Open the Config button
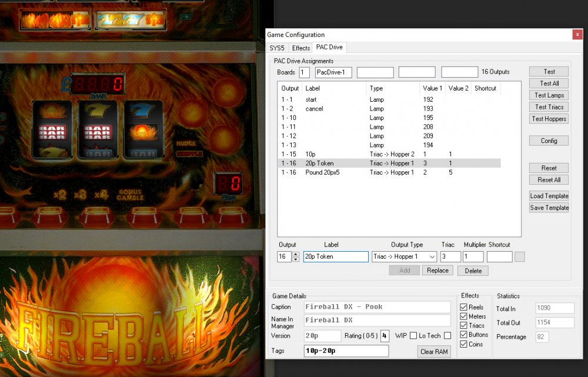The image size is (588, 377). [549, 141]
